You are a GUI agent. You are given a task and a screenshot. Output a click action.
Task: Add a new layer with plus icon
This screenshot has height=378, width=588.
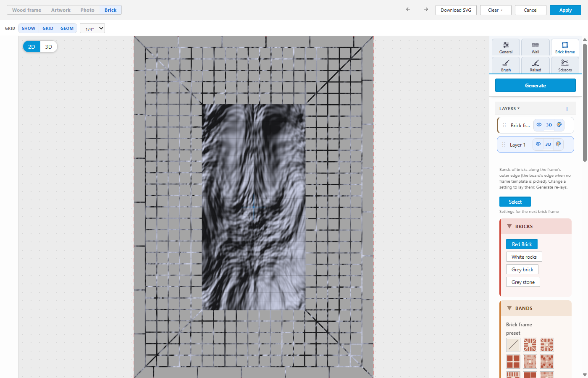click(567, 109)
